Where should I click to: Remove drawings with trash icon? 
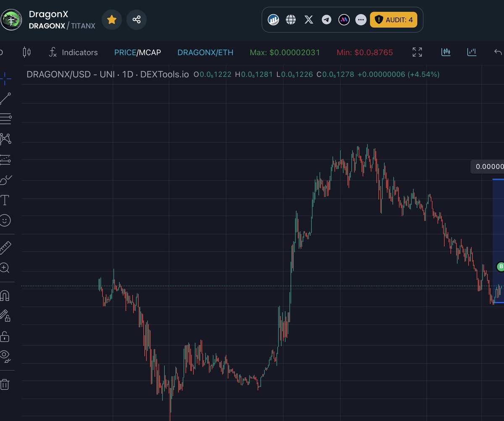(5, 384)
